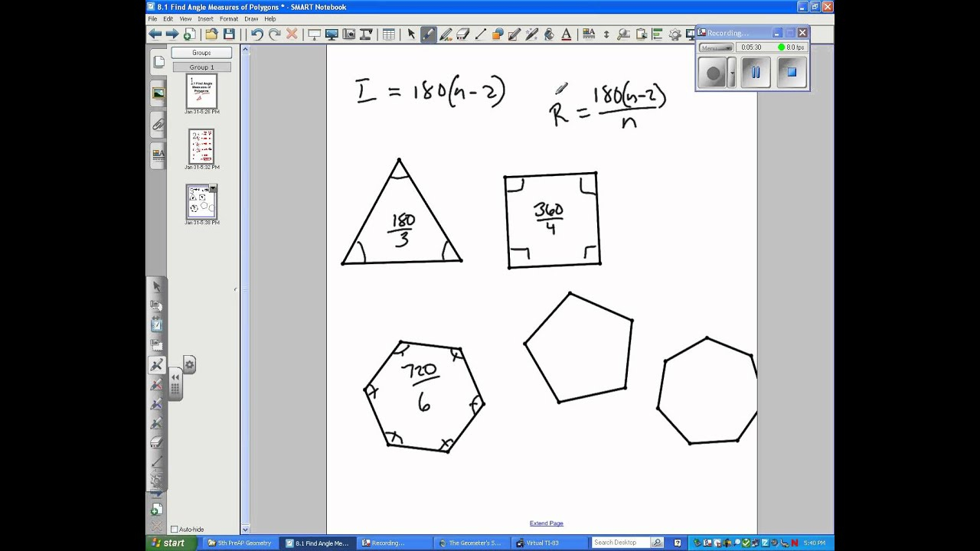The image size is (980, 551).
Task: Open floating toolbar settings gear
Action: 189,364
